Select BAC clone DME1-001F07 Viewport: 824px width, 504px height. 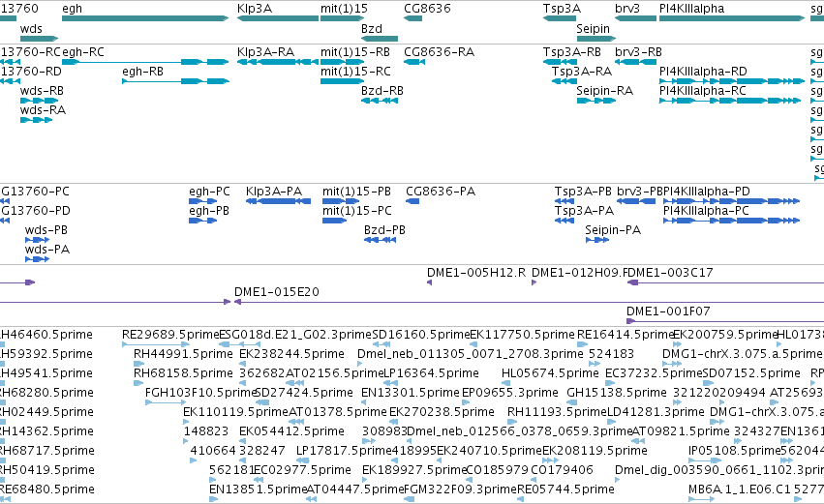click(x=725, y=321)
